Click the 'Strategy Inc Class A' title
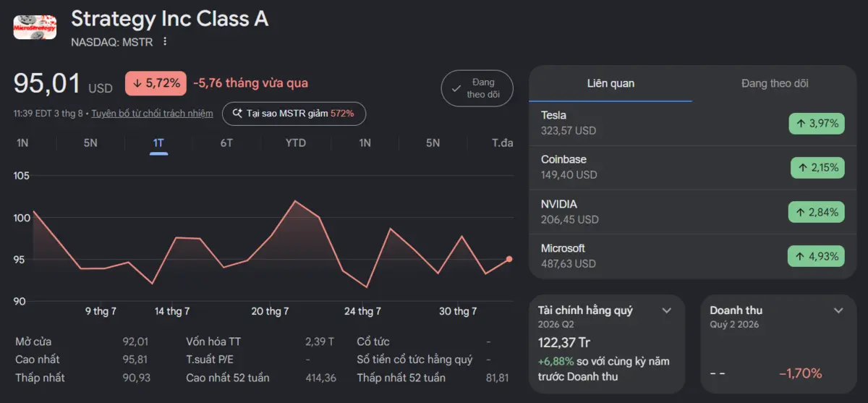Screen dimensions: 868x403 [x=170, y=19]
